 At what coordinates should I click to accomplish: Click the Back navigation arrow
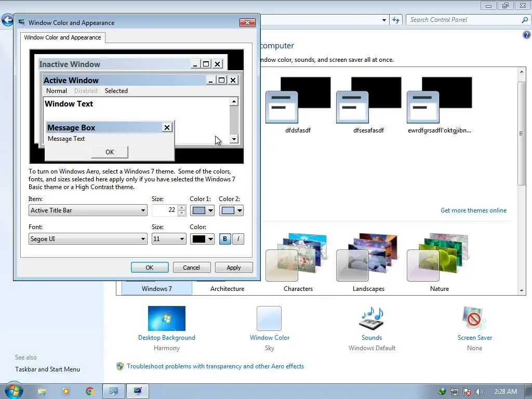(x=7, y=20)
